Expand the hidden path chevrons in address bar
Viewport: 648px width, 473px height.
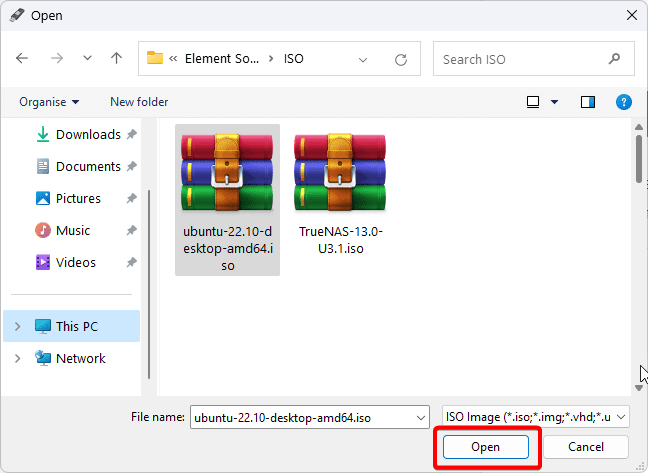click(x=173, y=59)
